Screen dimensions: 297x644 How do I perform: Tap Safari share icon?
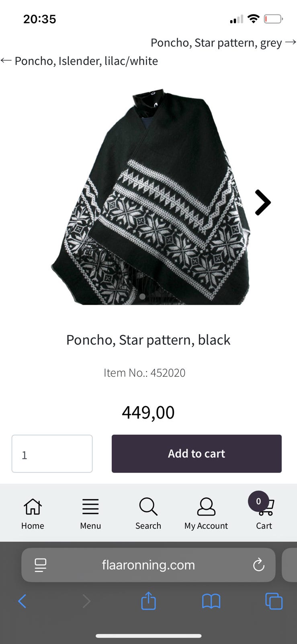point(148,601)
